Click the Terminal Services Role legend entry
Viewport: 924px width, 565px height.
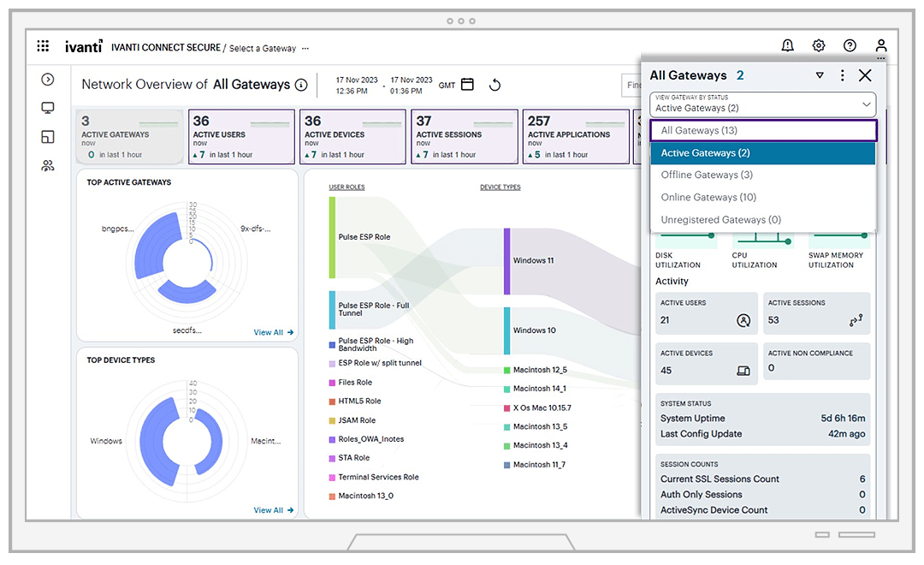pyautogui.click(x=374, y=477)
